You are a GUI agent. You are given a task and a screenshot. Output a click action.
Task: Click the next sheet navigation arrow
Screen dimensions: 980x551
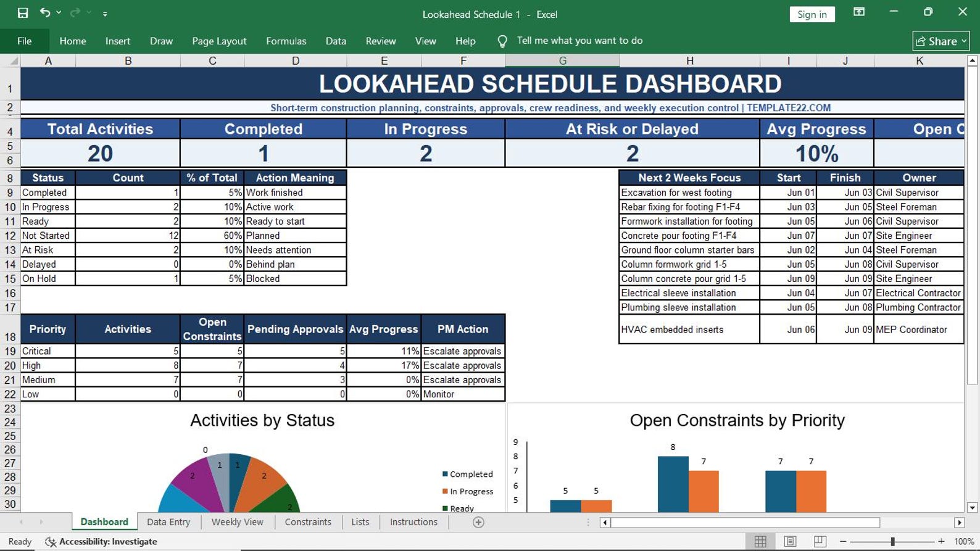point(41,522)
